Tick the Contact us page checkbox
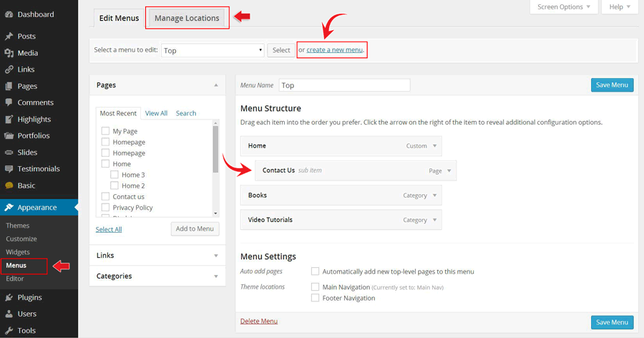The image size is (644, 338). (106, 196)
